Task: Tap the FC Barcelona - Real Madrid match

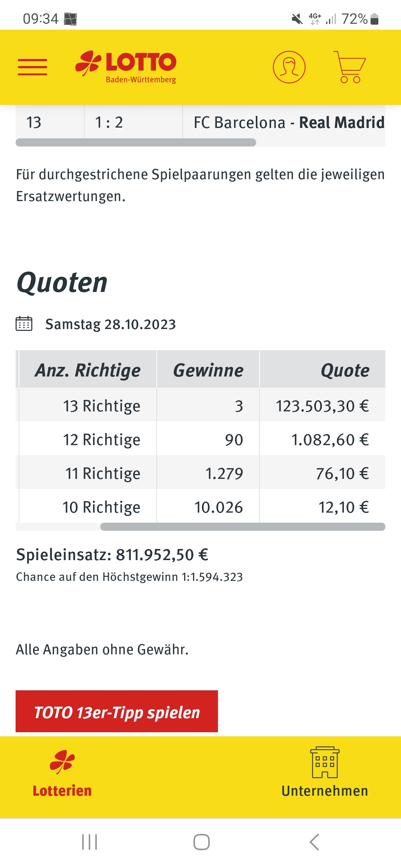Action: [289, 122]
